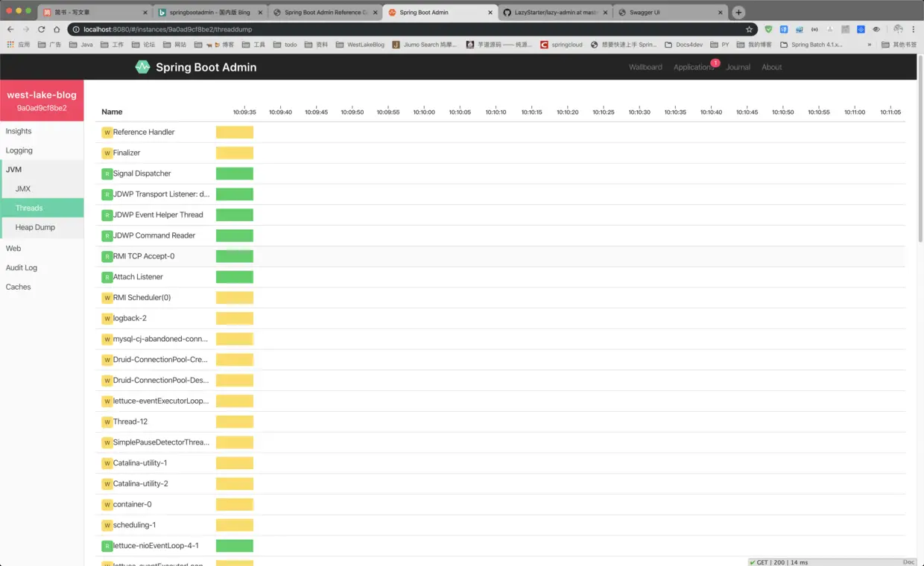Click the Reference Handler waiting state badge
The image size is (924, 566).
pyautogui.click(x=107, y=133)
